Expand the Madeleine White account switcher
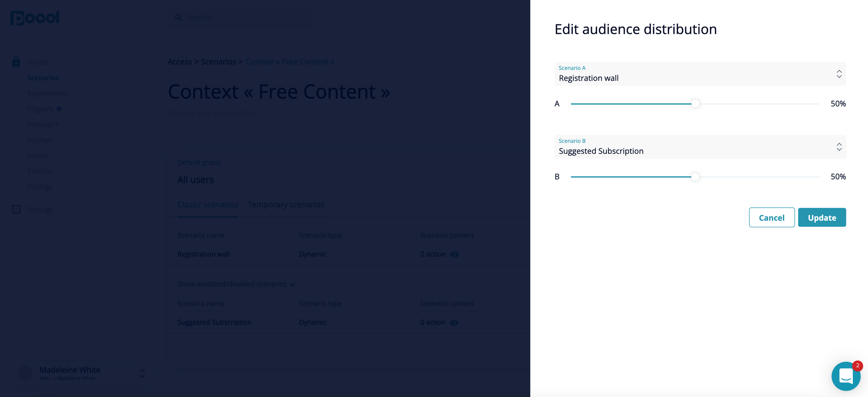This screenshot has width=868, height=397. (x=142, y=373)
